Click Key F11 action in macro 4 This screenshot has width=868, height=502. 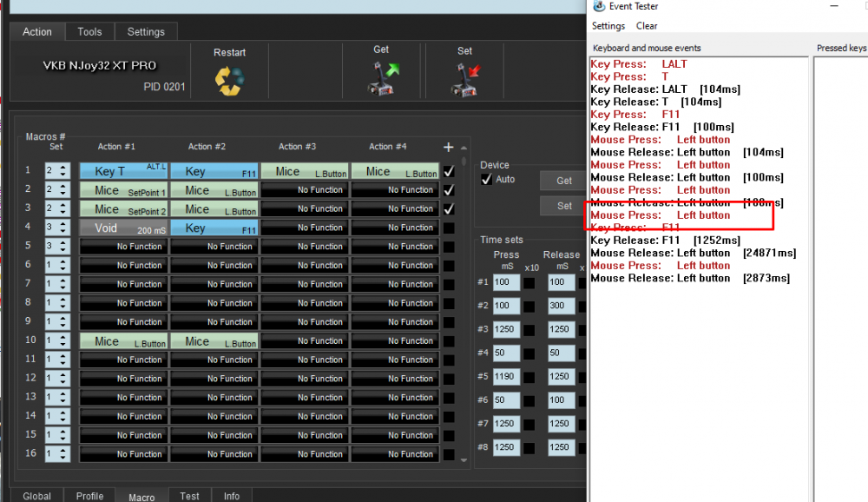(x=214, y=228)
